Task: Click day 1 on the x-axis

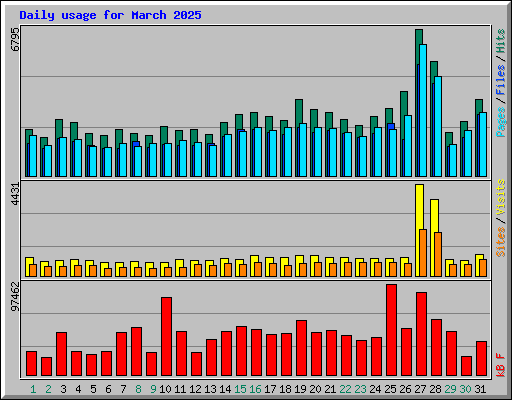Action: 33,389
